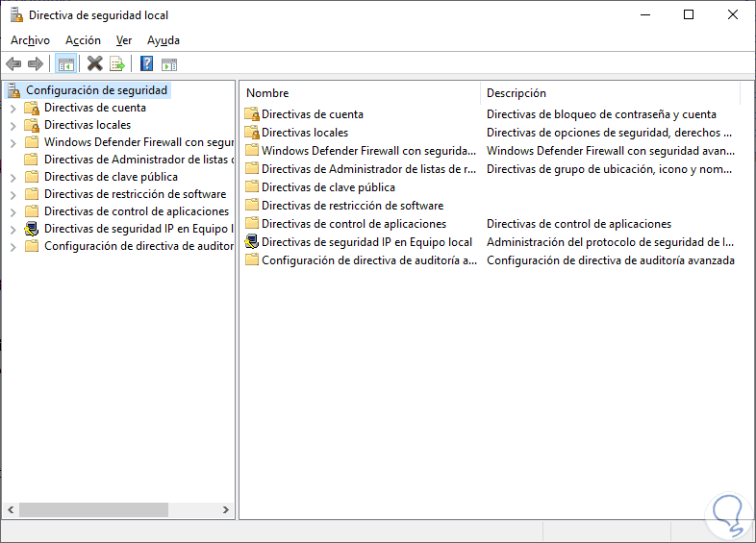This screenshot has width=756, height=543.
Task: Sort by the Descripción column header
Action: point(611,93)
